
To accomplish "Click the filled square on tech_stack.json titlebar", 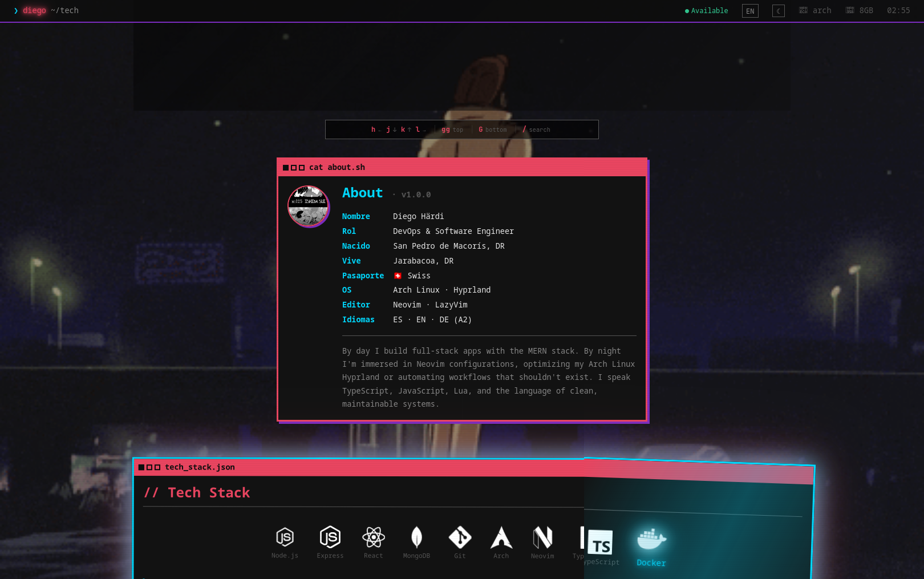I will [x=141, y=467].
